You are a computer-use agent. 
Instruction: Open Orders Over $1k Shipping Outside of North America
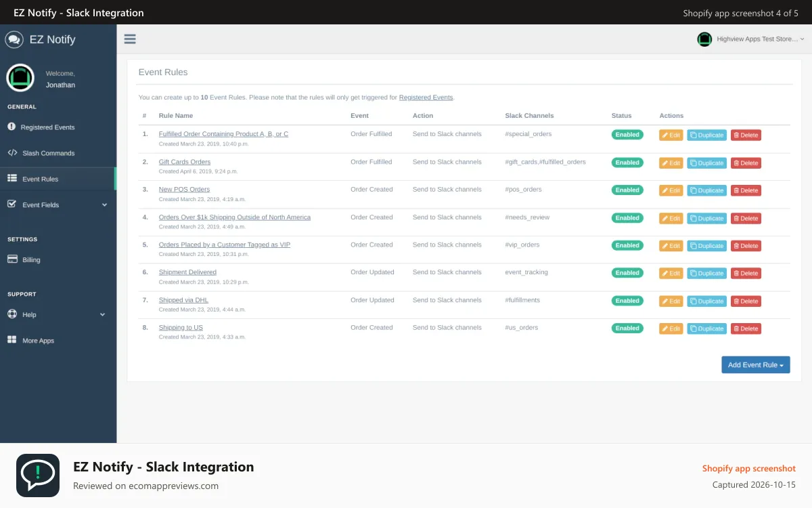(235, 217)
